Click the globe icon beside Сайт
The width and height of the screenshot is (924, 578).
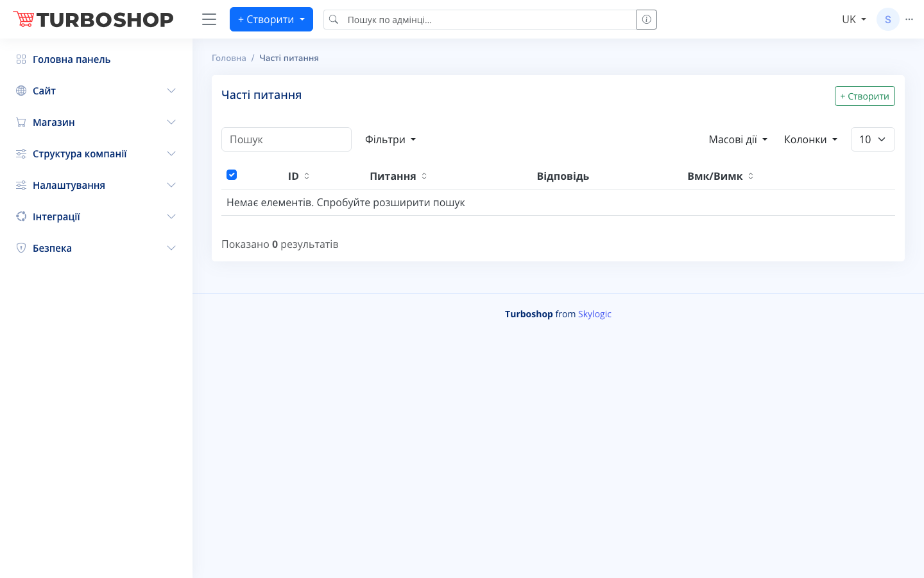click(21, 91)
